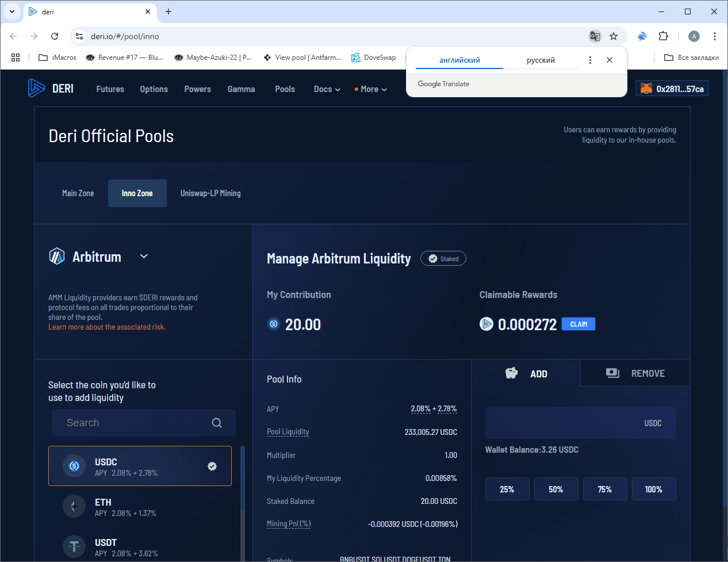728x562 pixels.
Task: Open the Options page
Action: tap(154, 89)
